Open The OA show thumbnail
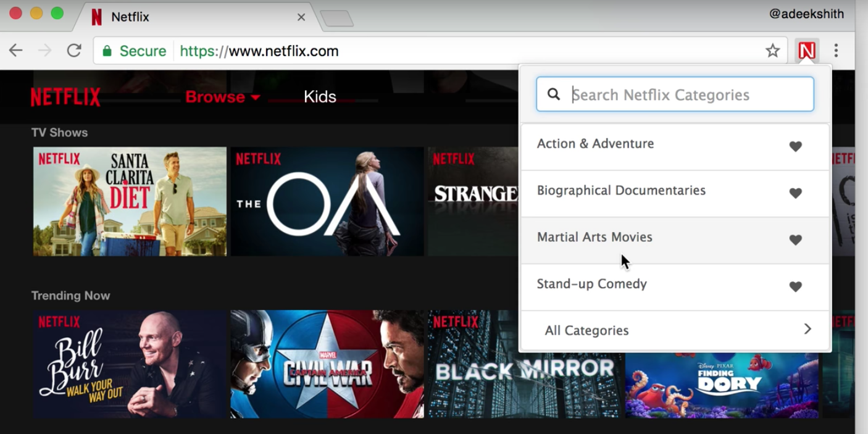This screenshot has height=434, width=868. (327, 201)
